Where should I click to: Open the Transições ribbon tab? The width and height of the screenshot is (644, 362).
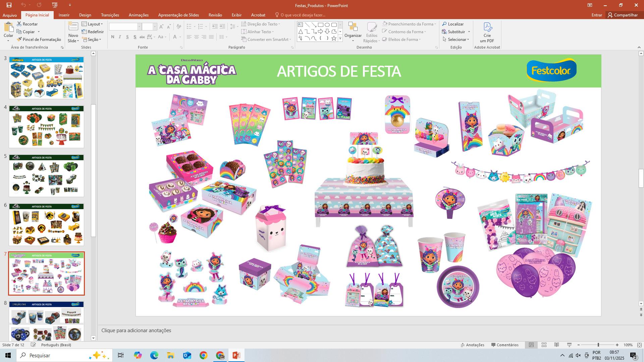tap(110, 15)
